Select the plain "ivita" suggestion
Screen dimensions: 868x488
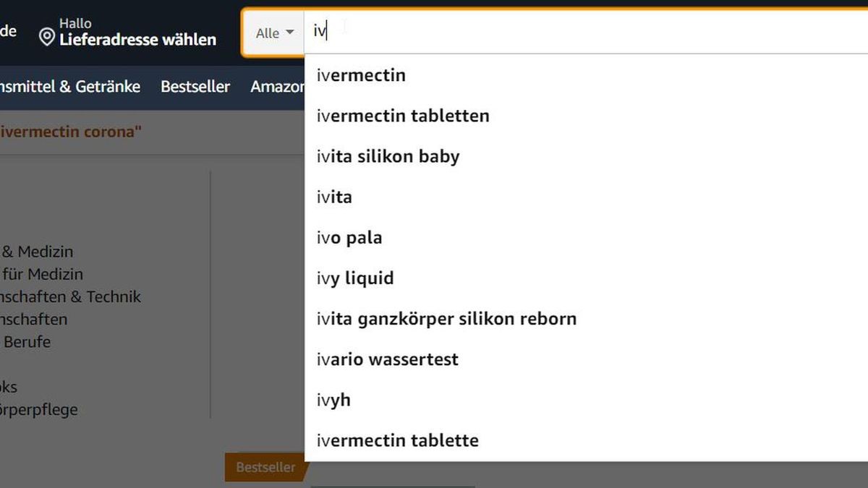click(334, 197)
